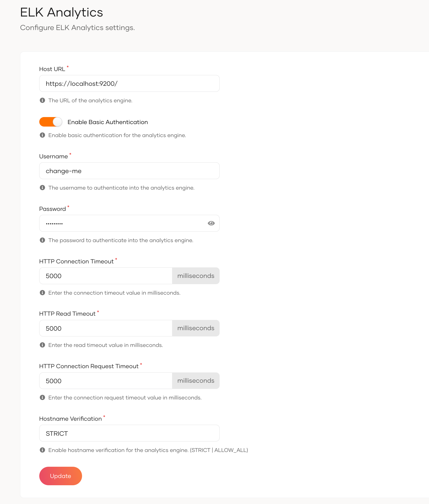429x504 pixels.
Task: Click the Hostname Verification field
Action: (x=129, y=433)
